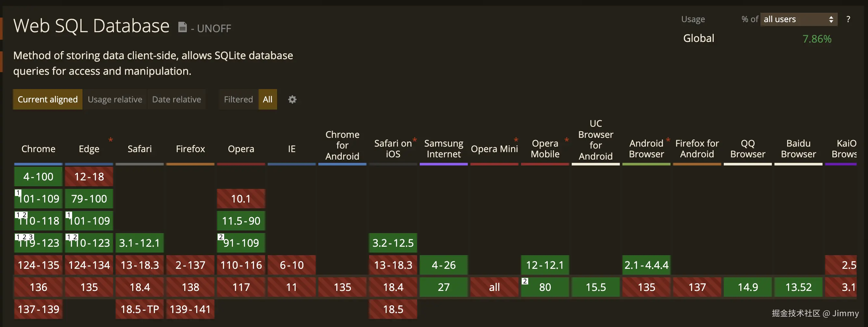Click footnote marker 1 on Chrome 101-109 cell
Viewport: 868px width, 327px height.
click(x=18, y=193)
